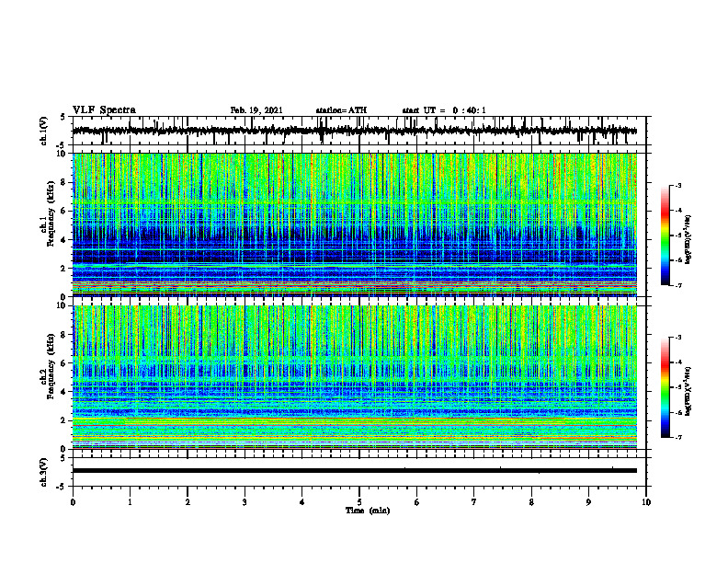Click time axis tick label "3"
728x563 pixels.
pos(245,502)
